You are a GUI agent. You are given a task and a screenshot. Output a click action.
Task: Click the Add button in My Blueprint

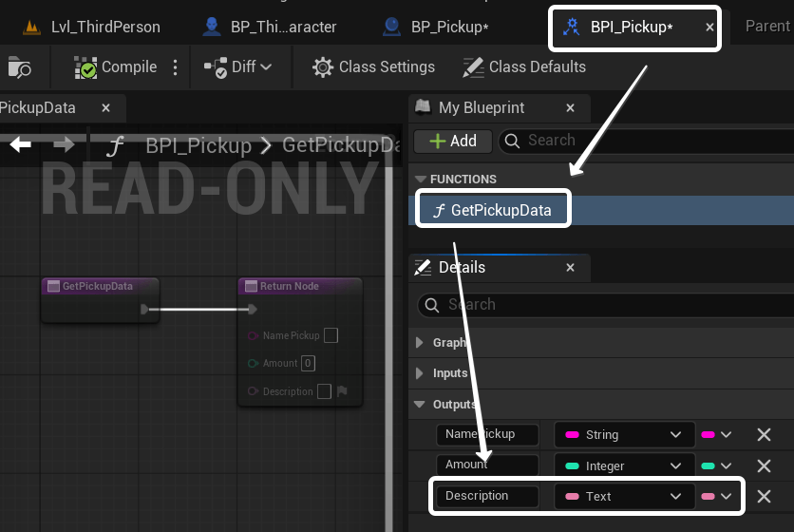(x=452, y=142)
